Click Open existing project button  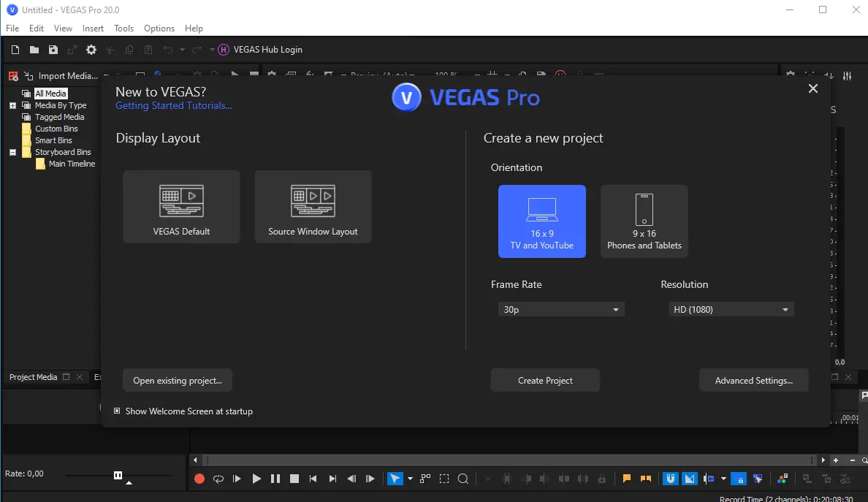[177, 380]
